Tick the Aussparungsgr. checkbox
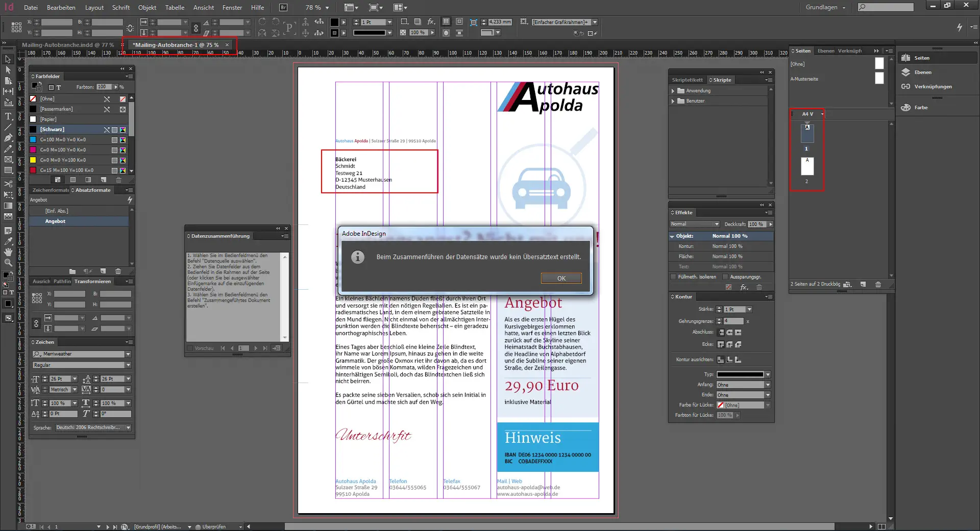Viewport: 980px width, 531px height. pyautogui.click(x=725, y=277)
